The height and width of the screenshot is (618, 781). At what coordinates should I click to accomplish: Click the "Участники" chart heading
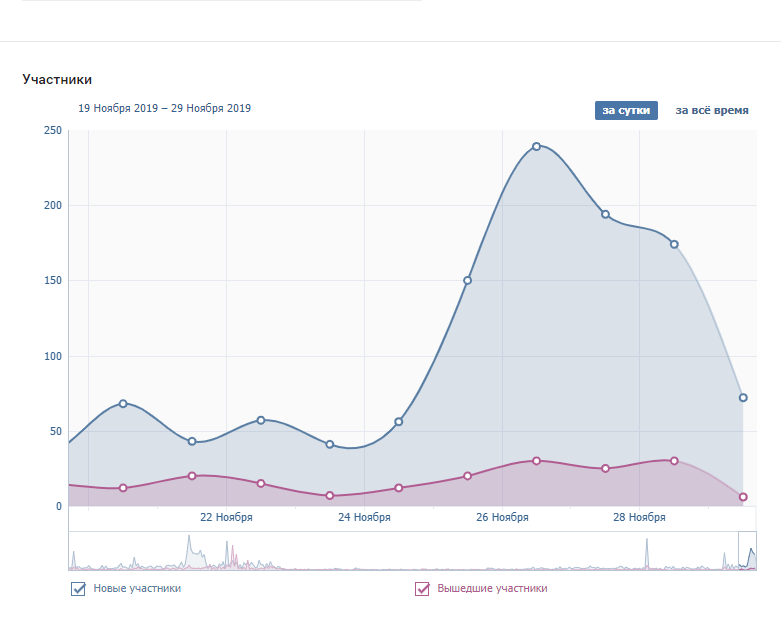[57, 79]
